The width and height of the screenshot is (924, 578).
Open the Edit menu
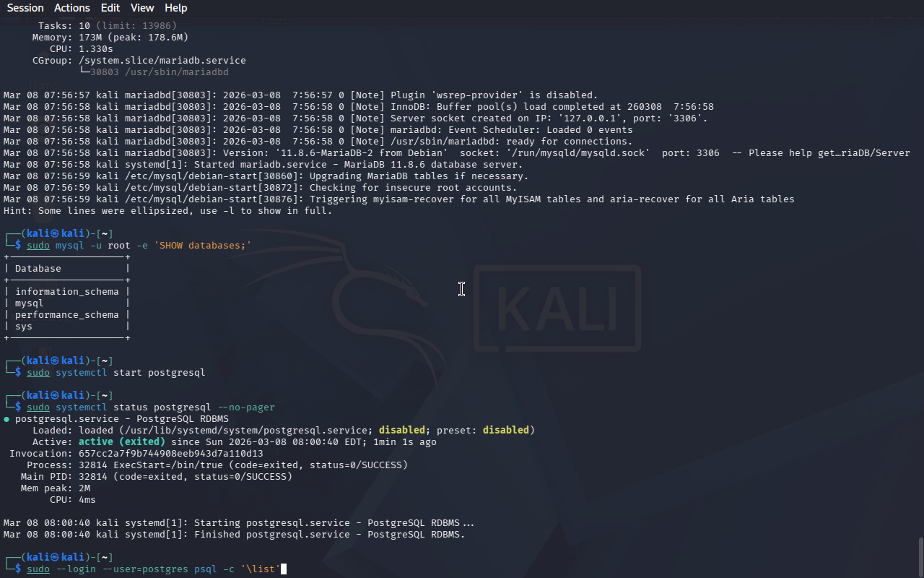[110, 8]
